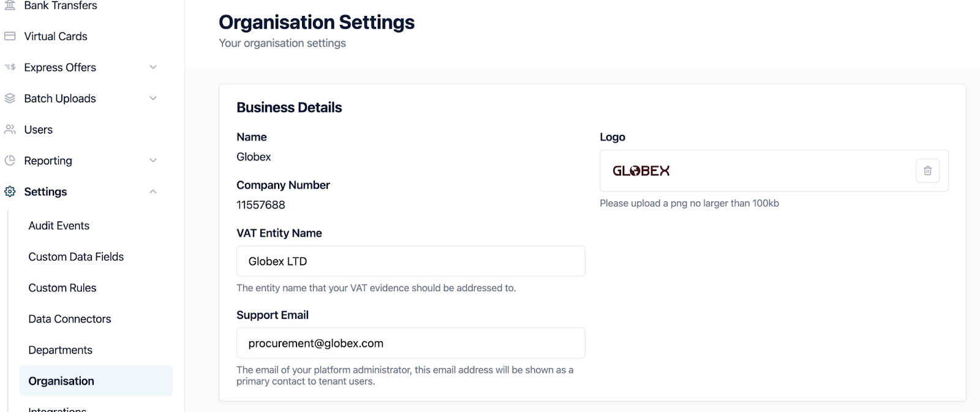Click the trash icon beside the logo
The height and width of the screenshot is (412, 980).
tap(927, 171)
